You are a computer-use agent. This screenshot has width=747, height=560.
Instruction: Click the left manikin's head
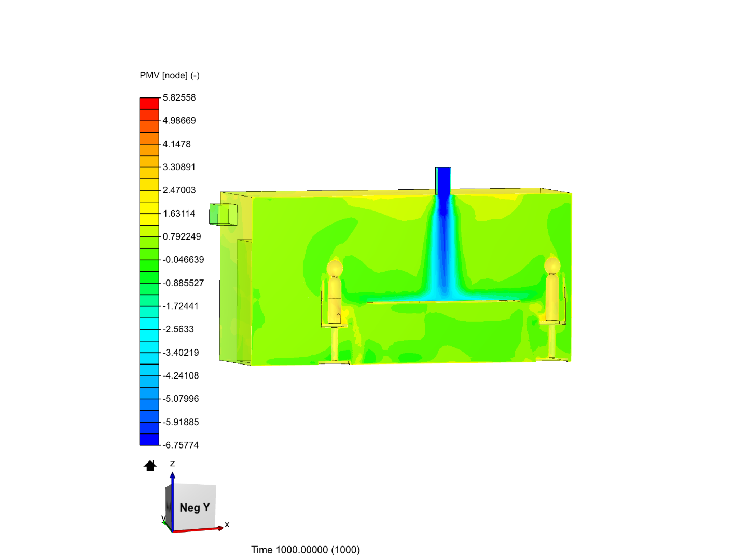pos(335,268)
